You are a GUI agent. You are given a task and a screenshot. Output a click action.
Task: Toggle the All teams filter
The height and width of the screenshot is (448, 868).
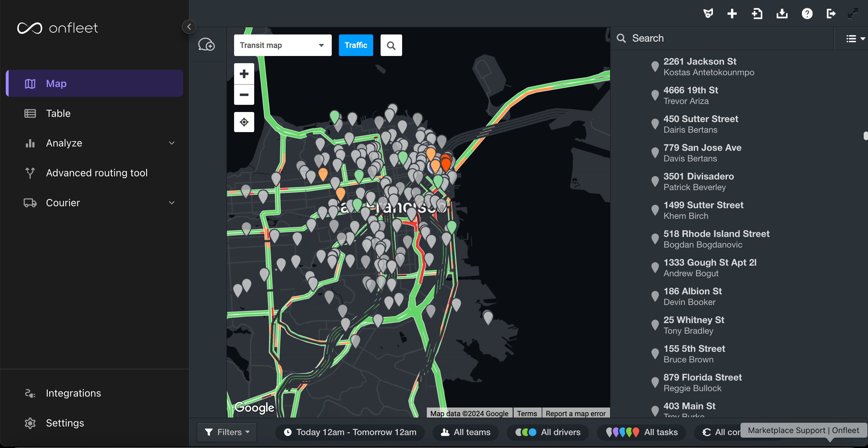click(x=466, y=432)
